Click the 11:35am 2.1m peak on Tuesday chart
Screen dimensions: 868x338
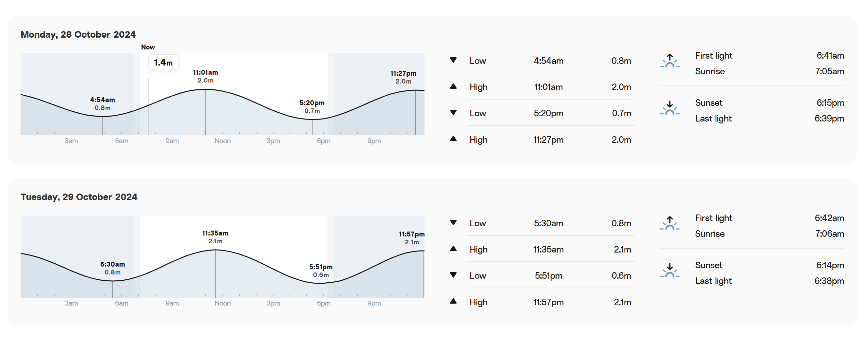pyautogui.click(x=215, y=237)
